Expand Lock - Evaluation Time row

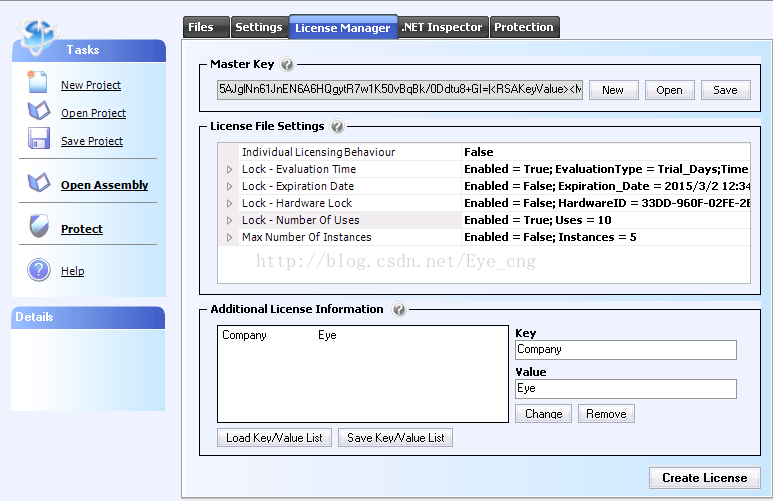[x=229, y=170]
